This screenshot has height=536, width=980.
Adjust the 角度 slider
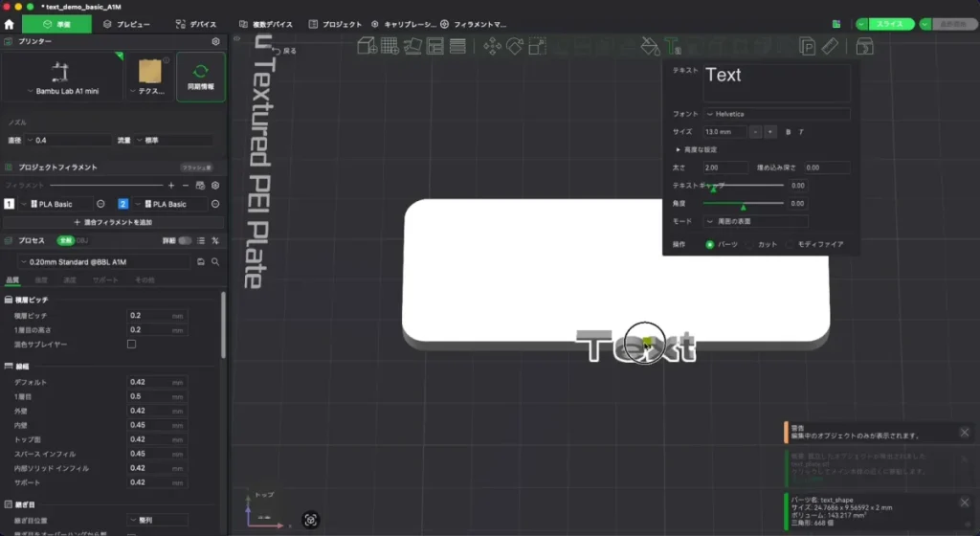coord(743,204)
